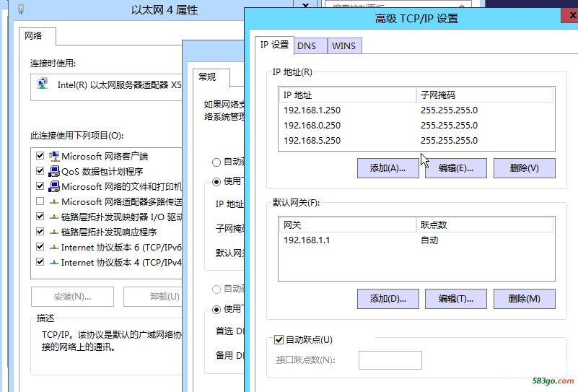Click the 子网掩码 column header
Image resolution: width=578 pixels, height=392 pixels.
[485, 95]
